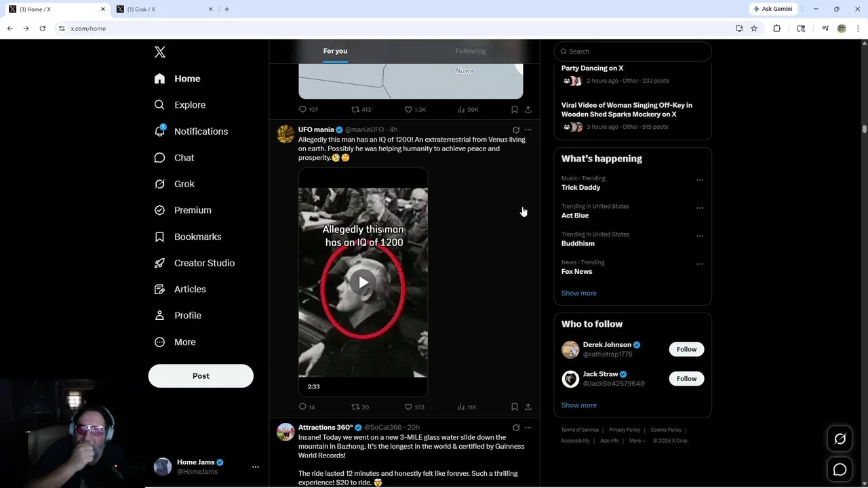Like the UFO mania post
Viewport: 868px width, 488px height.
click(x=414, y=407)
